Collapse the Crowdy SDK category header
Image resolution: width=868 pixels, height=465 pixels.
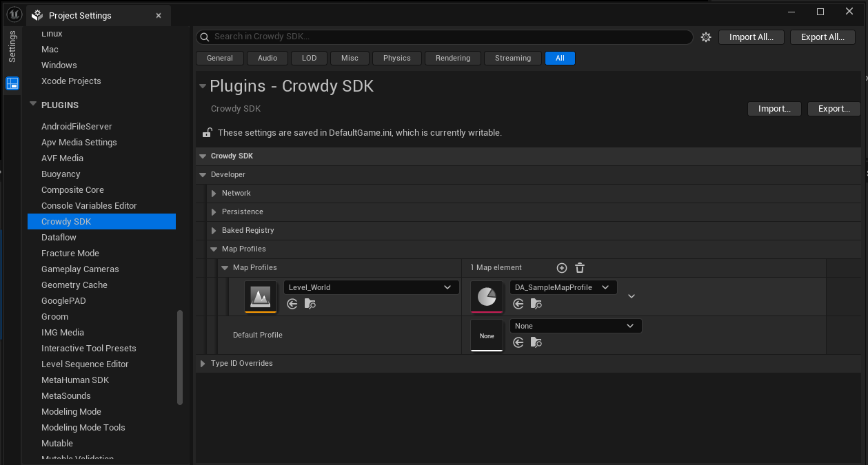tap(203, 156)
